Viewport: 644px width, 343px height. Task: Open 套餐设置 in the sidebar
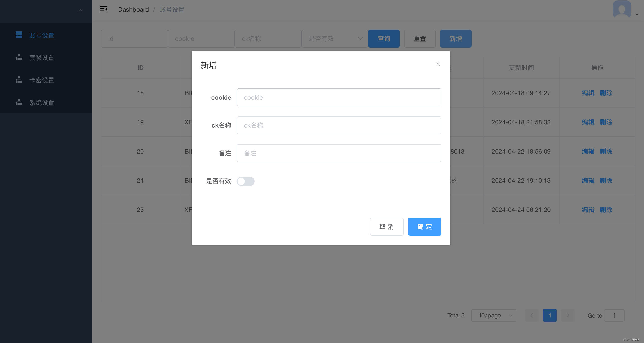pos(46,57)
